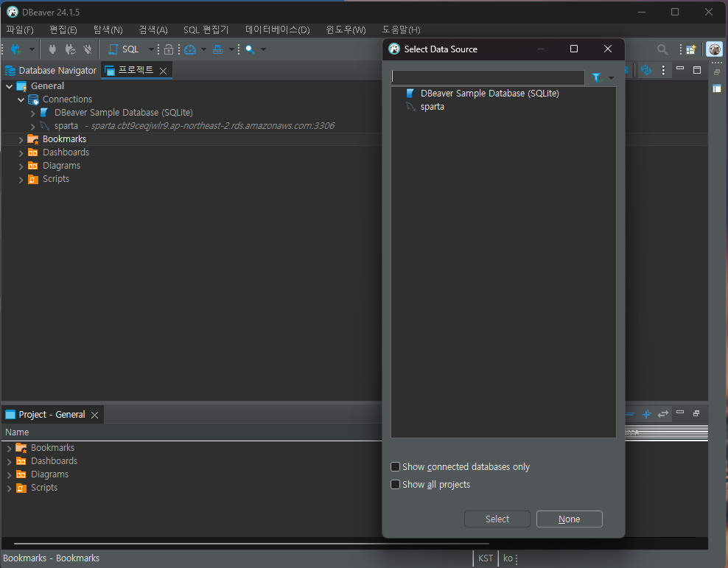
Task: Expand Dashboards in top project tree
Action: [x=21, y=152]
